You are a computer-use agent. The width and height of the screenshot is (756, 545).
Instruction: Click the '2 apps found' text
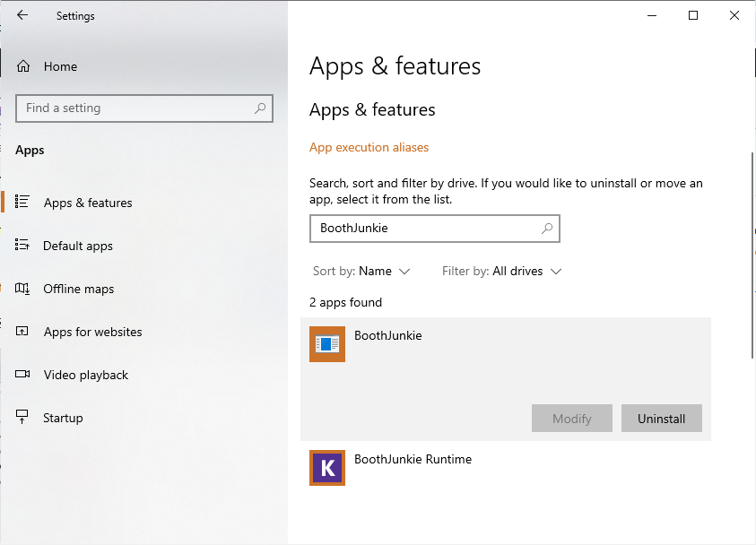[x=345, y=303]
